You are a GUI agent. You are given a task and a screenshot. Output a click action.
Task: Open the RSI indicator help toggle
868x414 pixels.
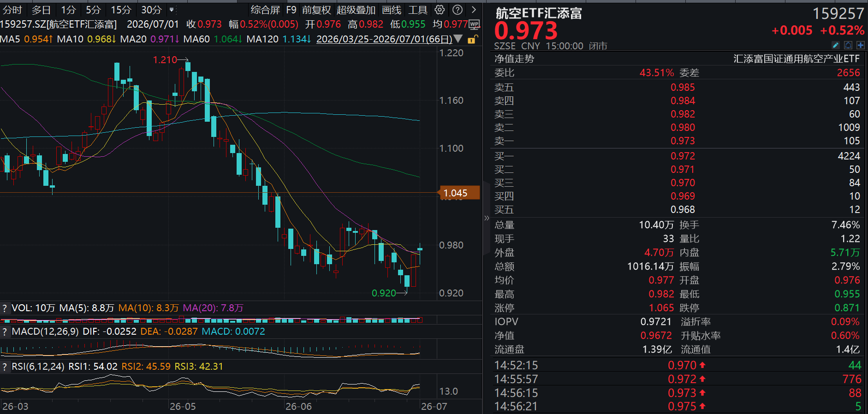coord(5,367)
